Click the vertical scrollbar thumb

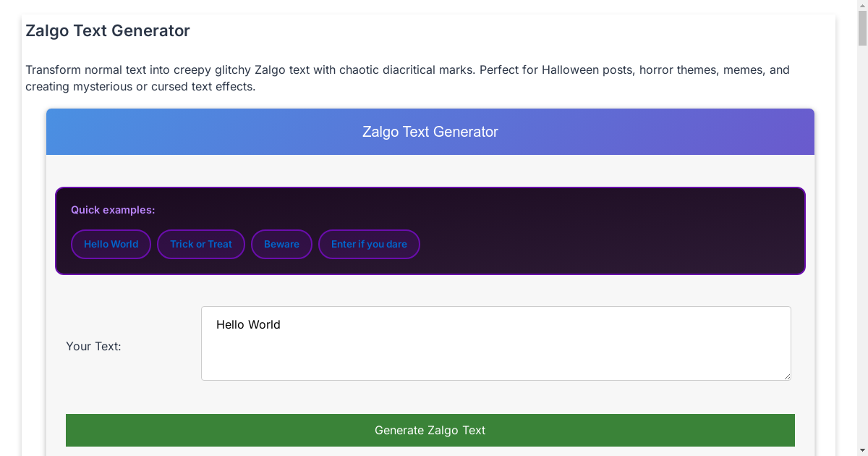[x=861, y=29]
